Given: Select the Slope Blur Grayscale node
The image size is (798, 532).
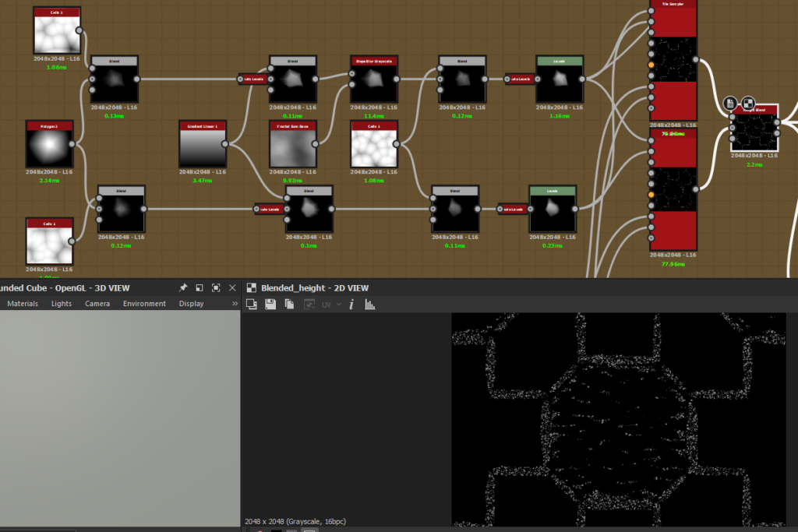Looking at the screenshot, I should click(374, 79).
